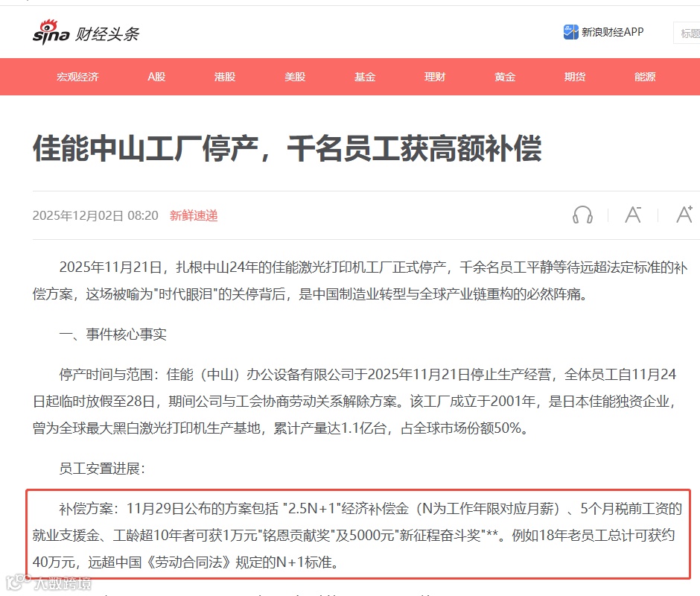Click the date 2025年12月02日 08:20
This screenshot has height=596, width=700.
click(x=95, y=216)
